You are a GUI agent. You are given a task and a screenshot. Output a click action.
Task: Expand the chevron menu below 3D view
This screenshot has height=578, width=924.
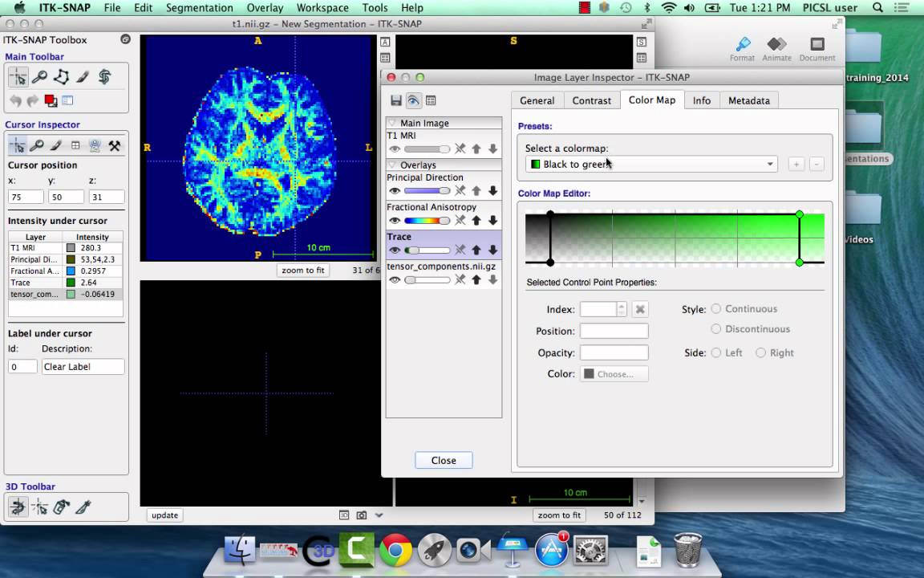click(379, 515)
